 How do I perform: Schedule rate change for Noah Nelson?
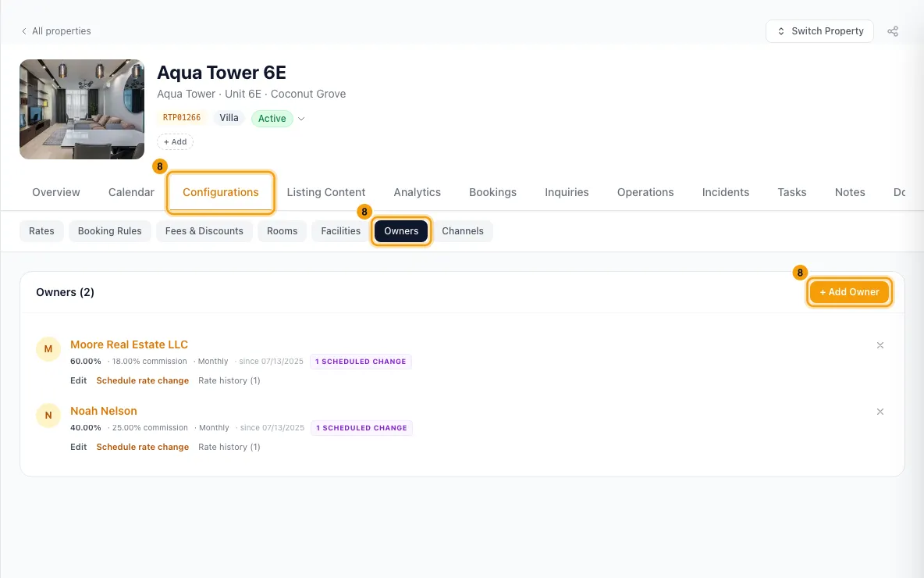[143, 447]
